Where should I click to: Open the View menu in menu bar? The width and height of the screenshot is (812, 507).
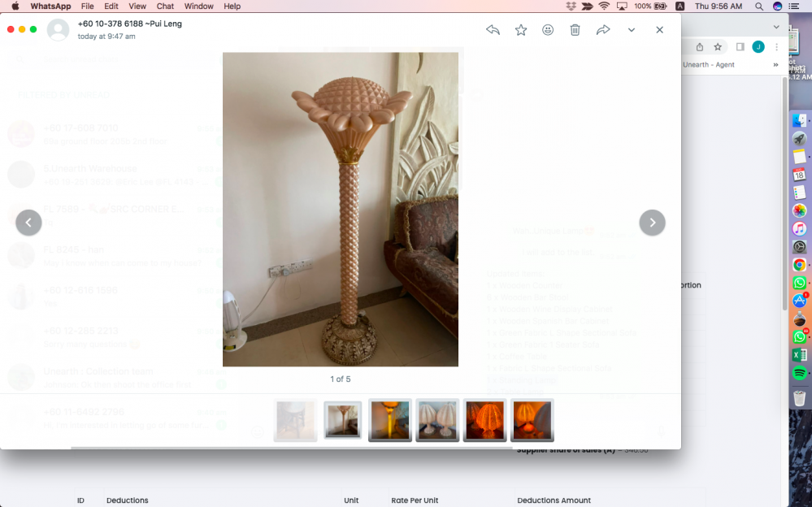pos(137,6)
